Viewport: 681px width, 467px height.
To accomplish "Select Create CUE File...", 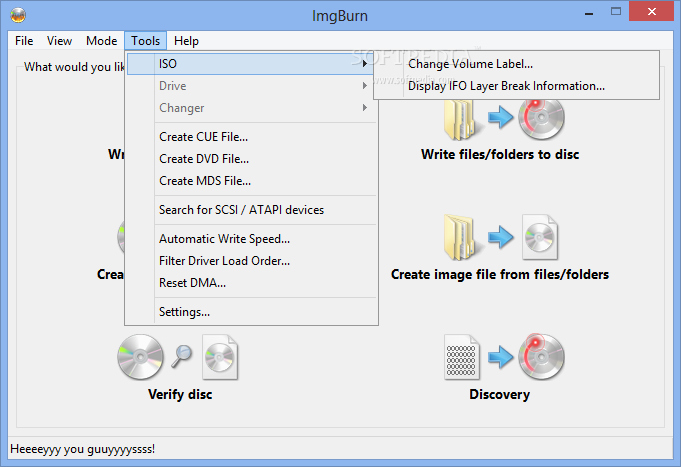I will coord(252,137).
